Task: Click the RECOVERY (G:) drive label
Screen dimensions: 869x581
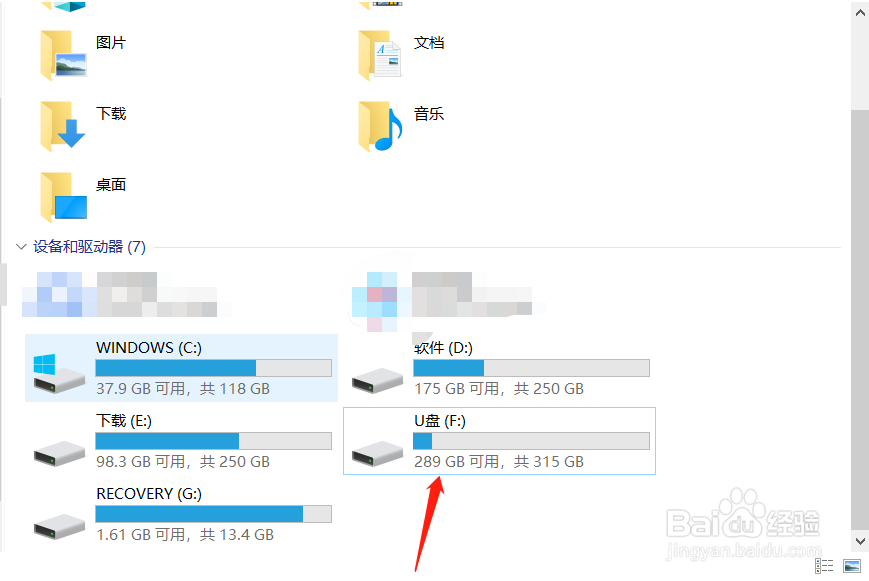Action: [x=149, y=493]
